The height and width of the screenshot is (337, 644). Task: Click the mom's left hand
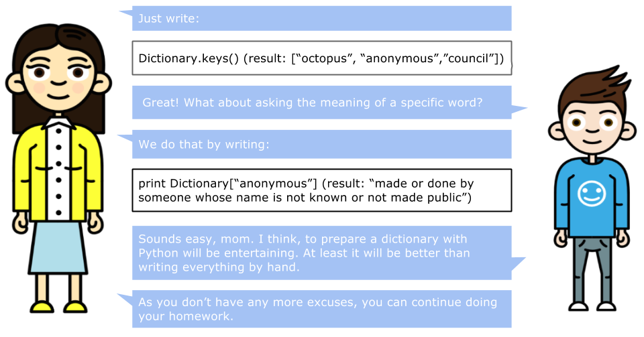click(96, 222)
